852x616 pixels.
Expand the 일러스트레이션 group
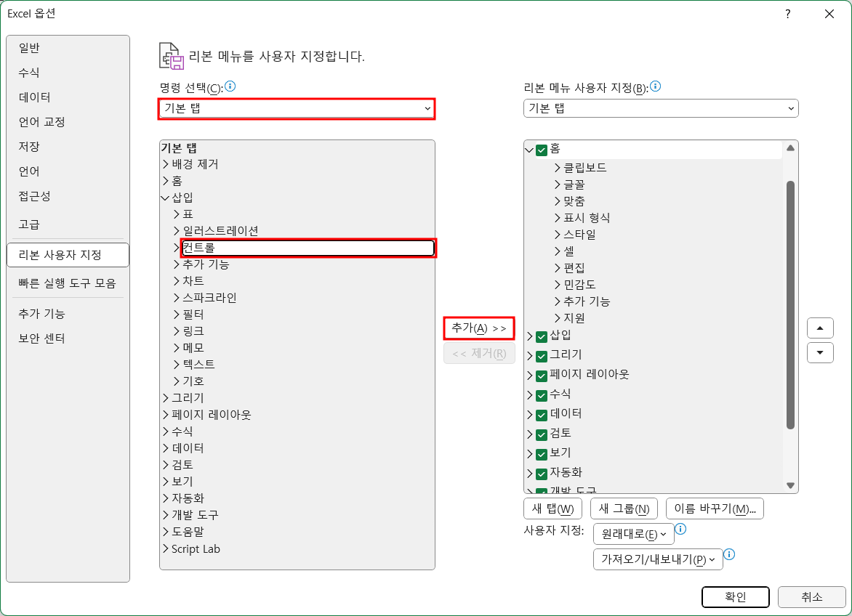(x=176, y=231)
